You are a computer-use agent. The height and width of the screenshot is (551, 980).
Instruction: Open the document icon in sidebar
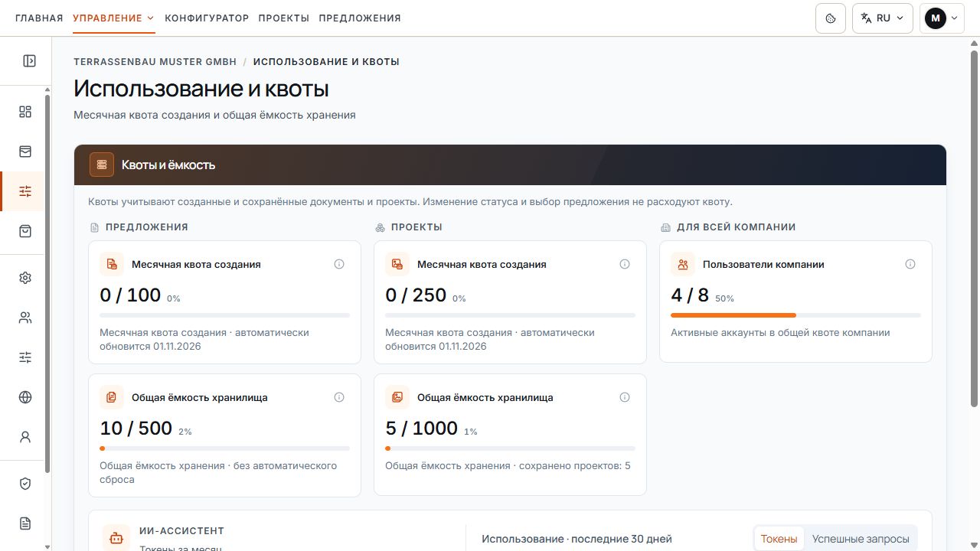click(25, 523)
